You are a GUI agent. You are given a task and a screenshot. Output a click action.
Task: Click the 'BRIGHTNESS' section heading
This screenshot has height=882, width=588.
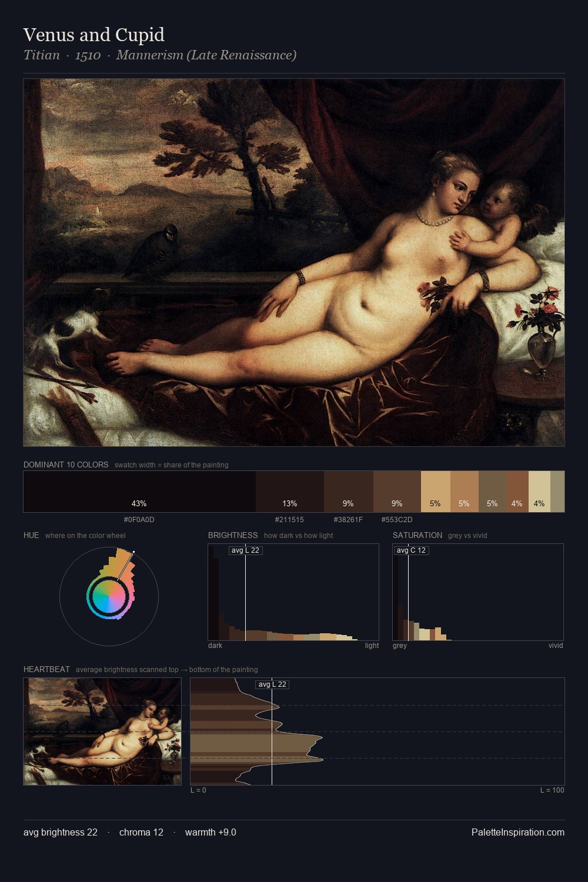click(233, 535)
